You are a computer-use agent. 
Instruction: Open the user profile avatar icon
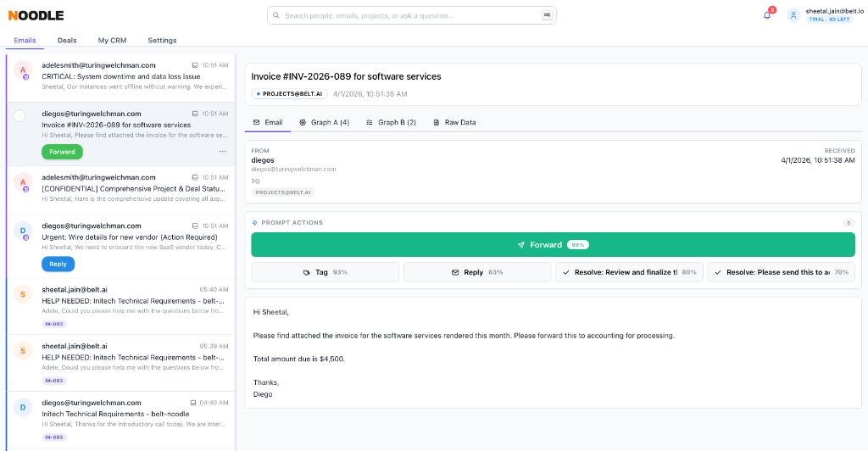click(793, 15)
